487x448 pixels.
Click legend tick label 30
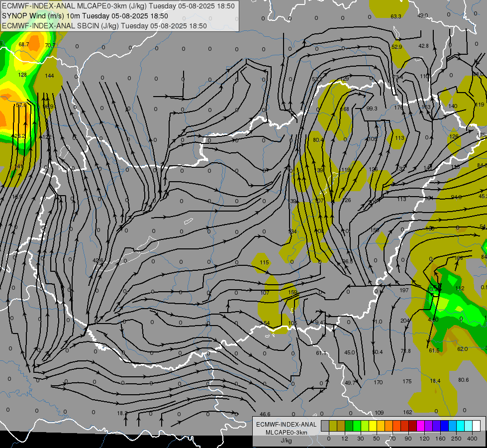(x=360, y=439)
